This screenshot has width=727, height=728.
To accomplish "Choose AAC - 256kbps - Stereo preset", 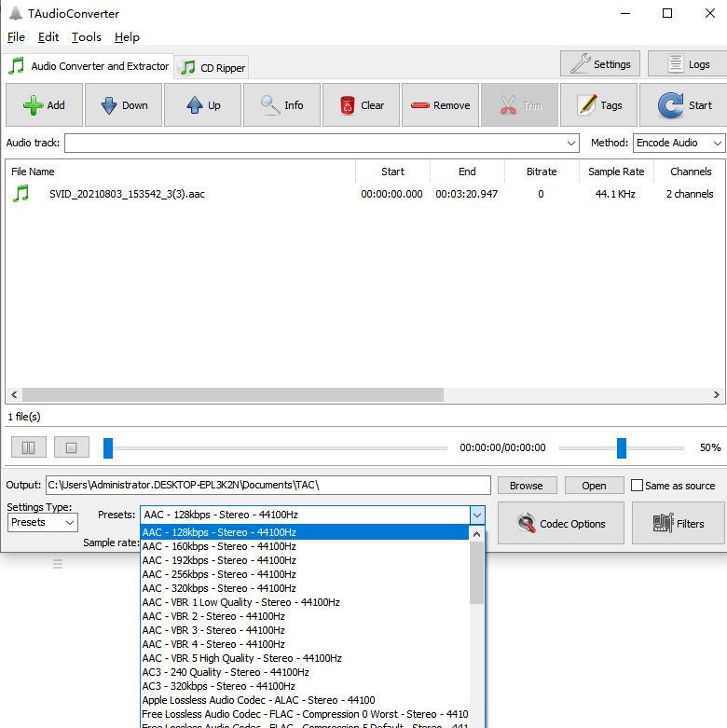I will pyautogui.click(x=305, y=574).
